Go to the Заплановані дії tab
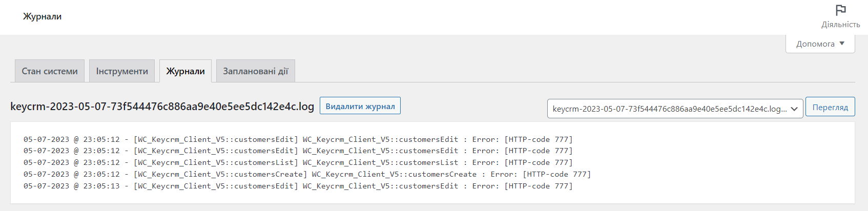The image size is (868, 211). click(x=256, y=71)
